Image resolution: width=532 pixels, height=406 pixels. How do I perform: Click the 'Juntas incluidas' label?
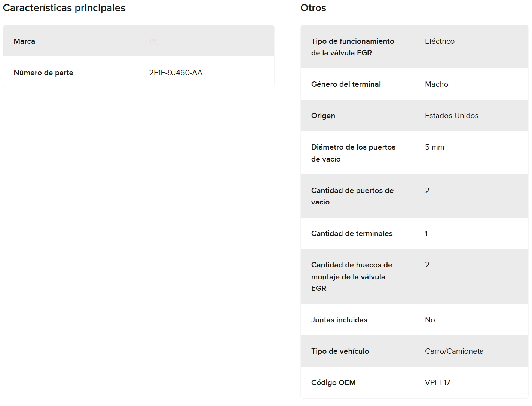tap(339, 320)
